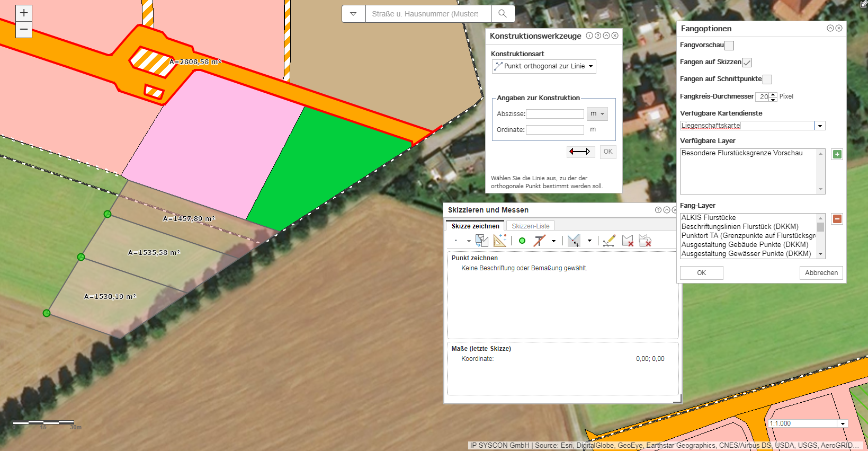Click the map zoom in plus button
The width and height of the screenshot is (868, 451).
pyautogui.click(x=24, y=13)
